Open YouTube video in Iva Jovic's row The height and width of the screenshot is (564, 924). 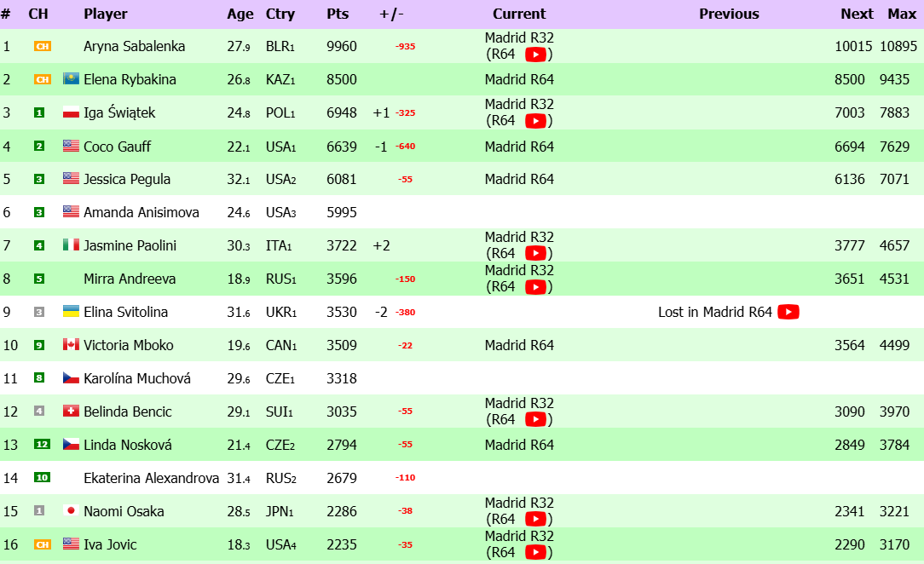coord(535,552)
